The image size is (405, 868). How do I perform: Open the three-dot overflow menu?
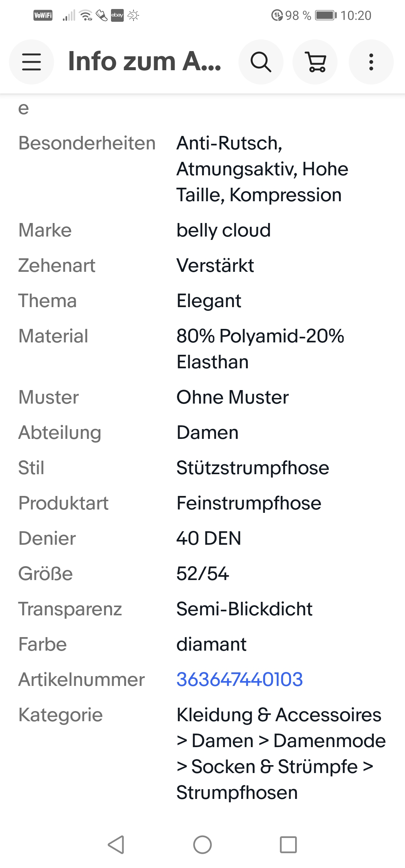[371, 62]
